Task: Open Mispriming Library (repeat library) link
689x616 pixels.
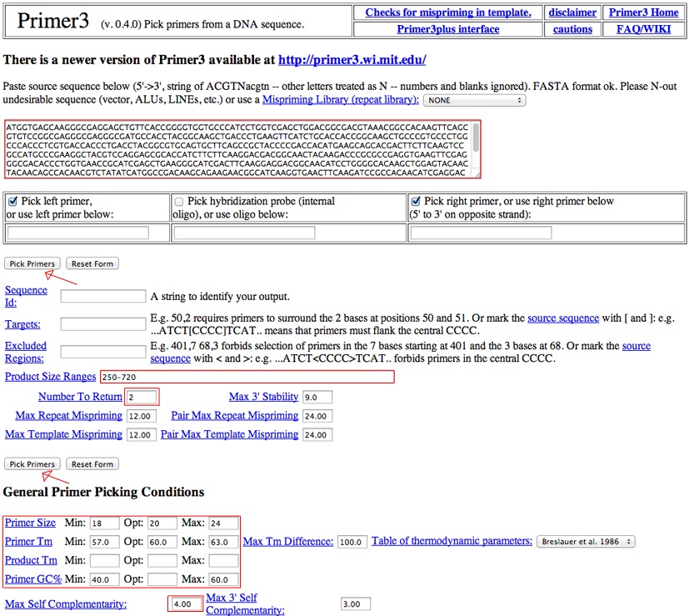Action: [x=341, y=99]
